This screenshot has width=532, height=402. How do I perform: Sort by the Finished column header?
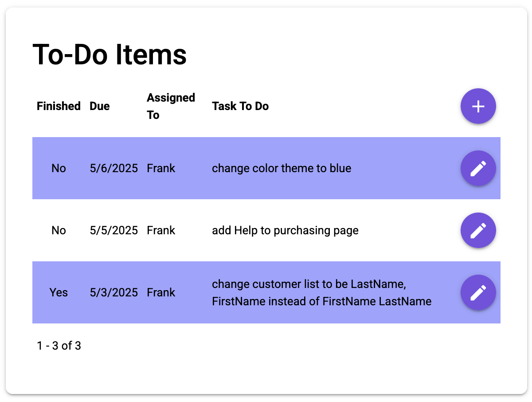(59, 106)
